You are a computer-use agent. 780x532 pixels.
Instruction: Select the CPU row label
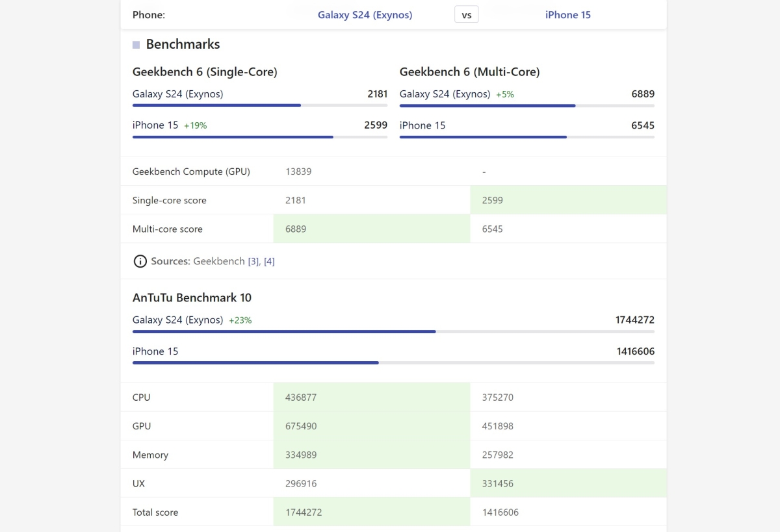point(141,398)
